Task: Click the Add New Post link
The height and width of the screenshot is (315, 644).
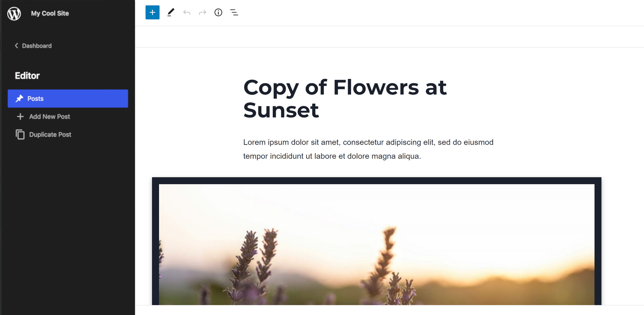Action: click(49, 116)
